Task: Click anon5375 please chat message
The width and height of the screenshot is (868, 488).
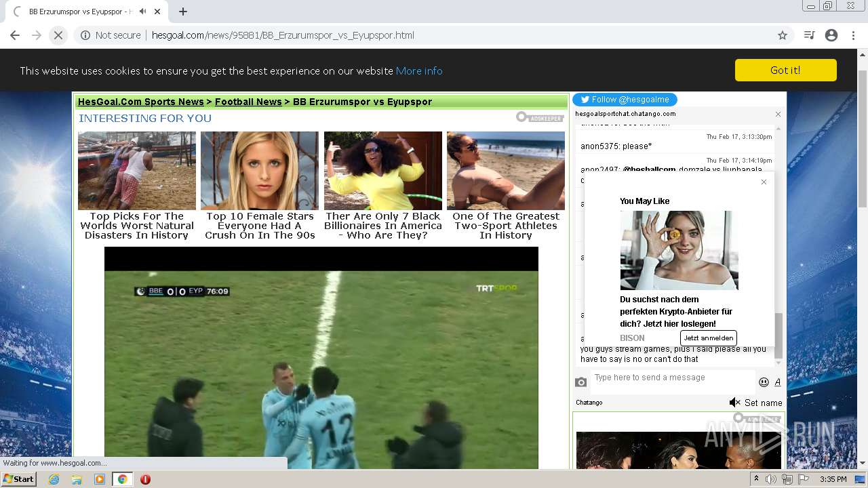Action: 616,146
